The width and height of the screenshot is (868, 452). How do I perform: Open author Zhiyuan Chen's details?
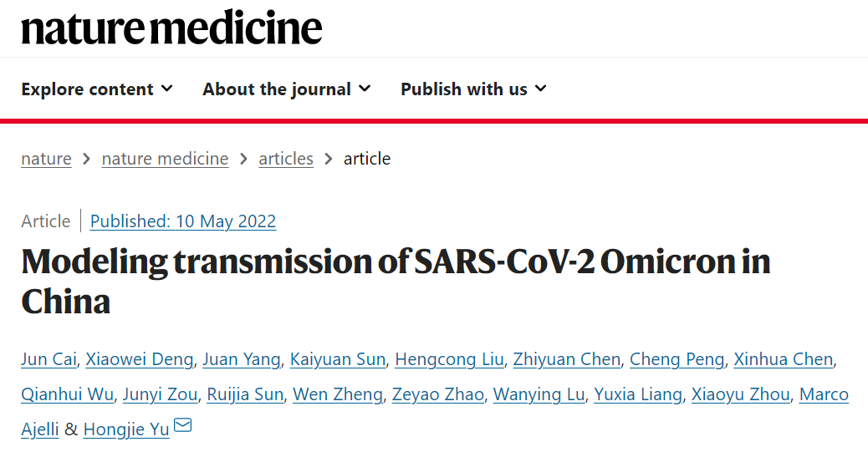tap(567, 359)
